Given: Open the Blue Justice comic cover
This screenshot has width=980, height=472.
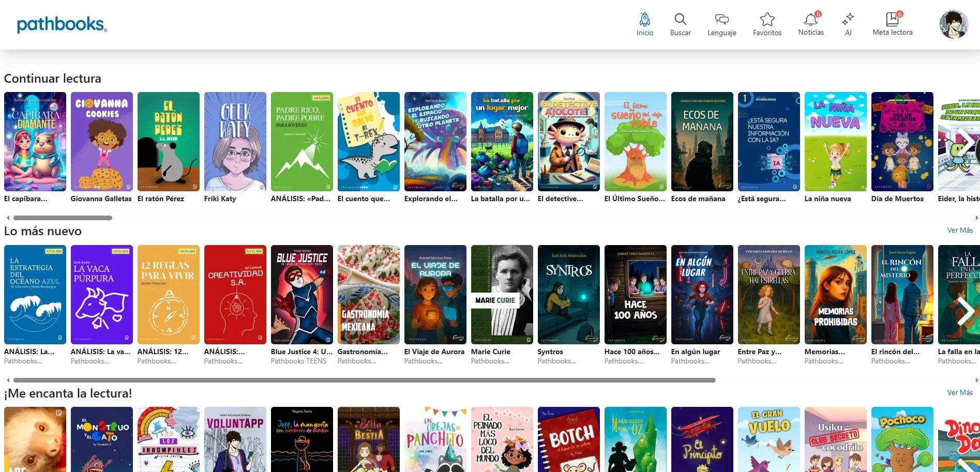Looking at the screenshot, I should click(301, 294).
